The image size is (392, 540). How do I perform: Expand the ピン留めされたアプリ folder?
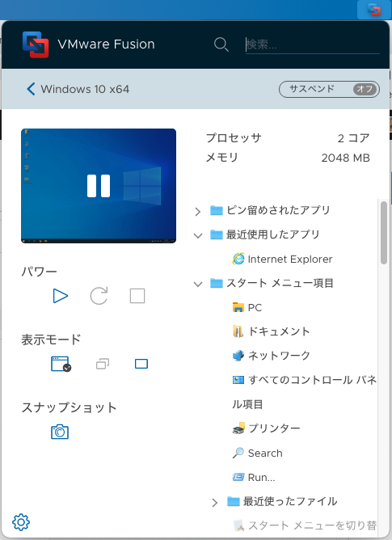pos(198,211)
